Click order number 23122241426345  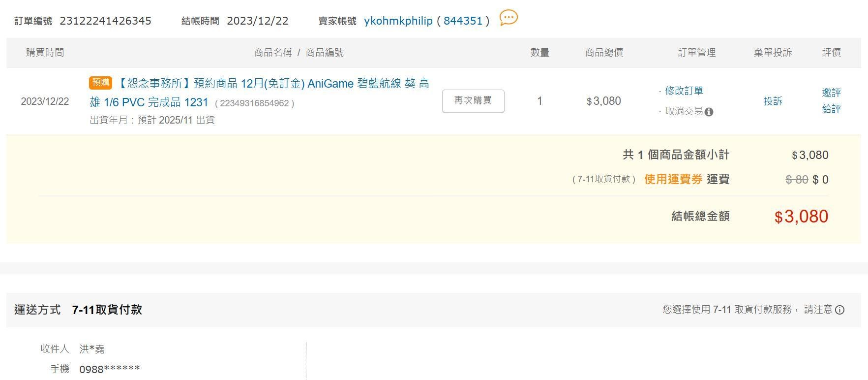pos(105,21)
